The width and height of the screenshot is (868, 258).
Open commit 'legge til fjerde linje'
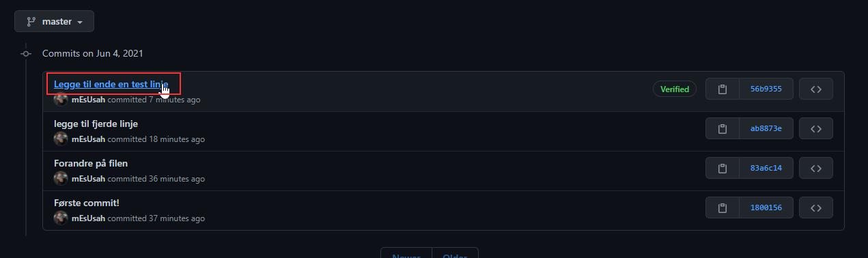click(x=96, y=124)
